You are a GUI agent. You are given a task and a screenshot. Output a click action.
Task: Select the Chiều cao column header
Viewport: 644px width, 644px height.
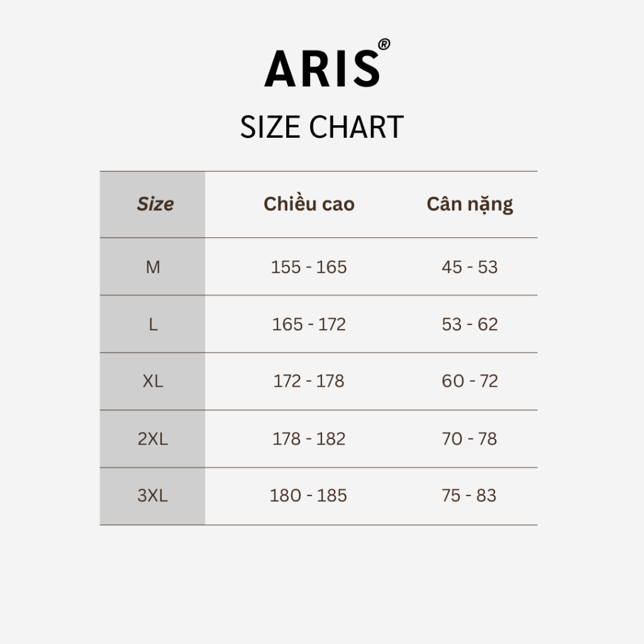[x=309, y=204]
